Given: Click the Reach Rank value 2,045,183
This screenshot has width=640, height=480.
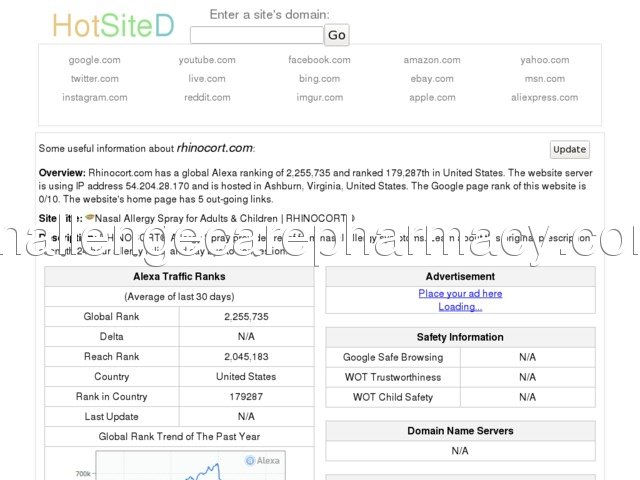Looking at the screenshot, I should point(246,357).
